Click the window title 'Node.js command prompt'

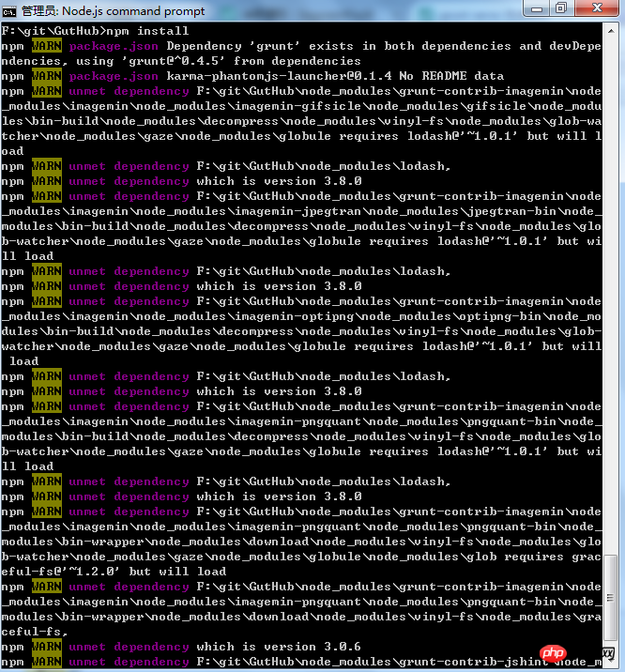(x=133, y=10)
